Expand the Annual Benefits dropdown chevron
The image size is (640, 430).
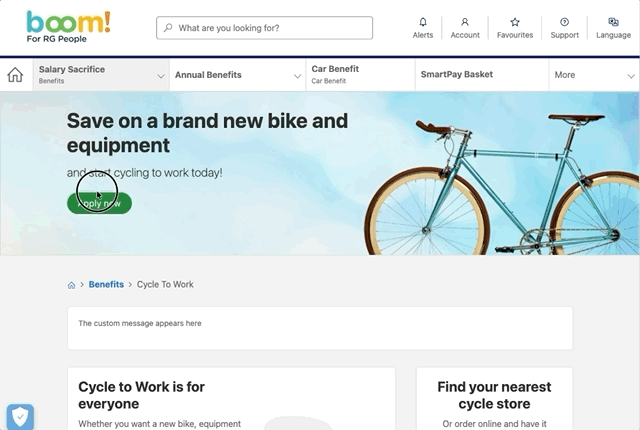click(x=297, y=76)
